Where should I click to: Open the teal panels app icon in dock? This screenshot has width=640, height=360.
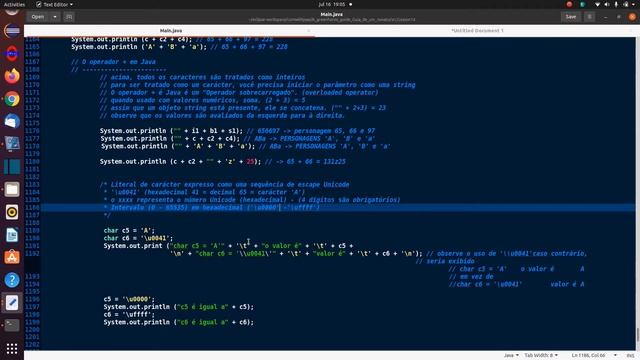click(12, 167)
